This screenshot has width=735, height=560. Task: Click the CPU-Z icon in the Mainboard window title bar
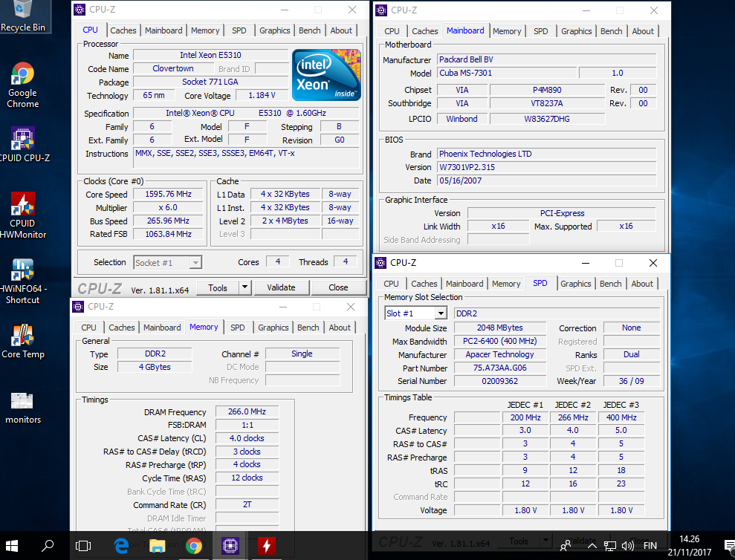point(381,10)
